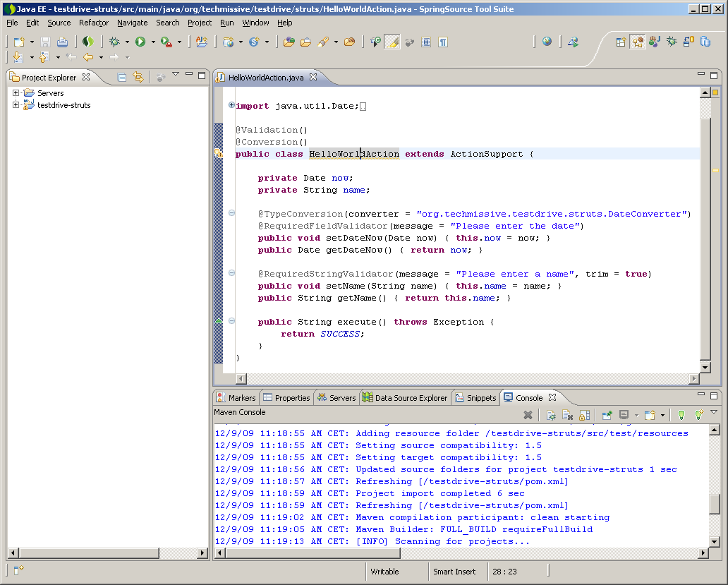
Task: Open the Window menu
Action: point(255,23)
